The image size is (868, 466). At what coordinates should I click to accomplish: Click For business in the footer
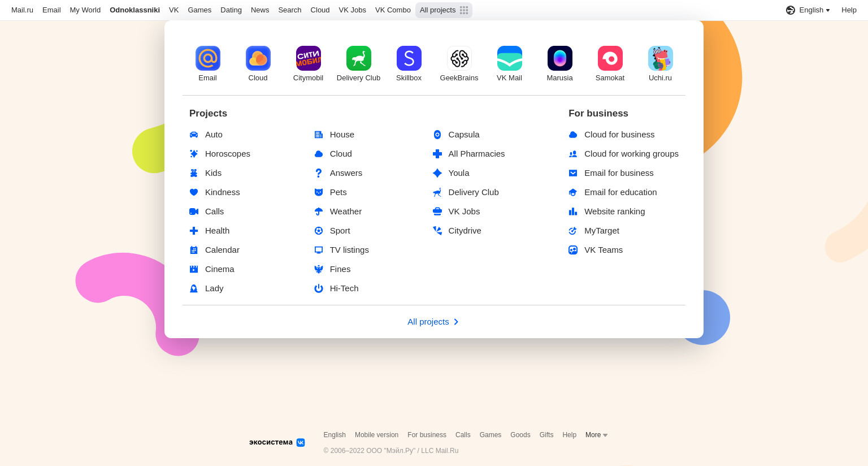(427, 435)
